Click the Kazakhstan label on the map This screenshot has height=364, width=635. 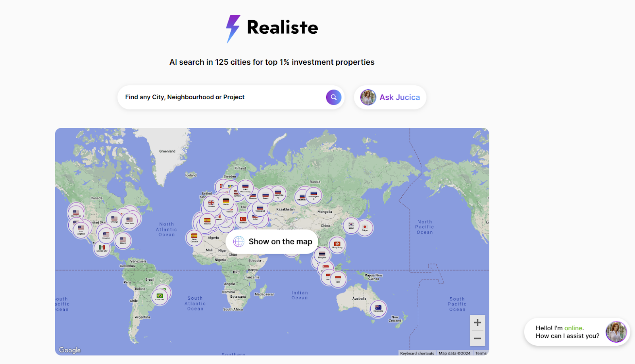[285, 209]
